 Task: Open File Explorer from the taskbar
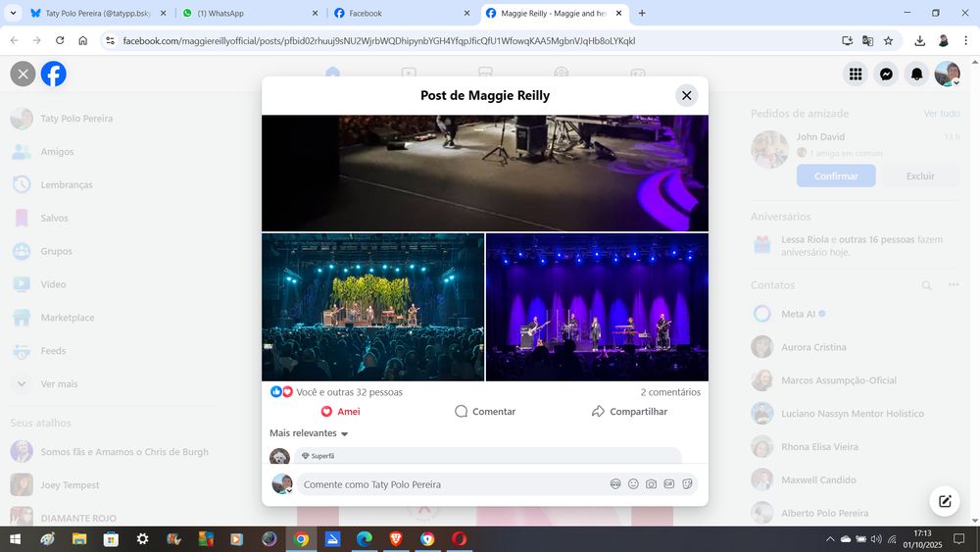(x=79, y=539)
